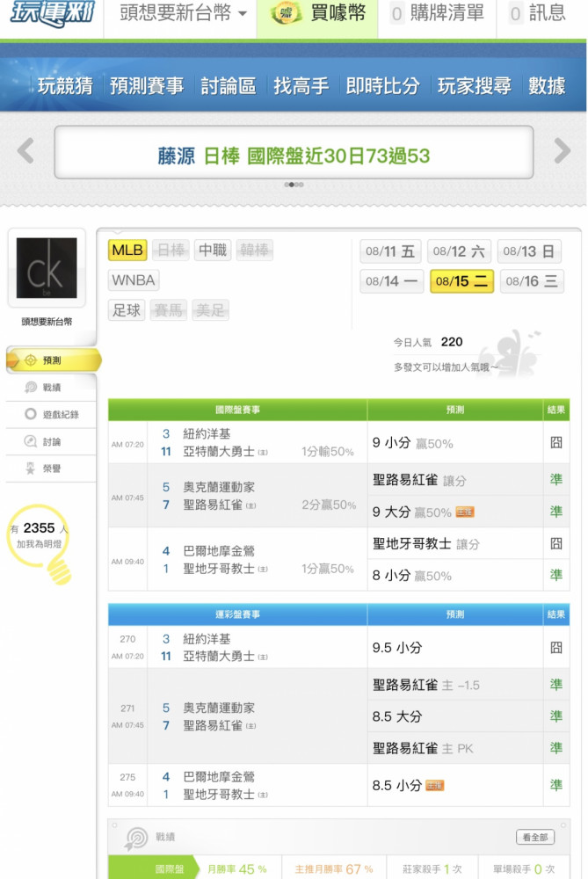Open 預測 sidebar tab
Image resolution: width=588 pixels, height=879 pixels.
(54, 360)
